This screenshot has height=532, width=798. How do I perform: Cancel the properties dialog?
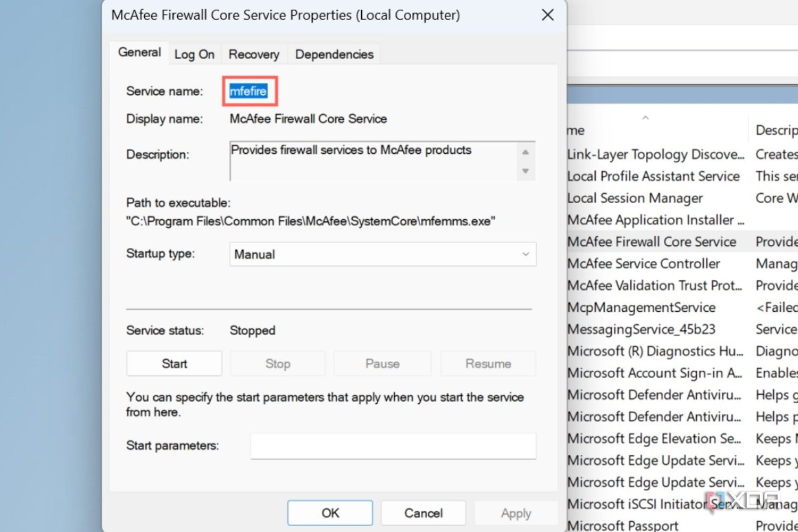click(423, 513)
